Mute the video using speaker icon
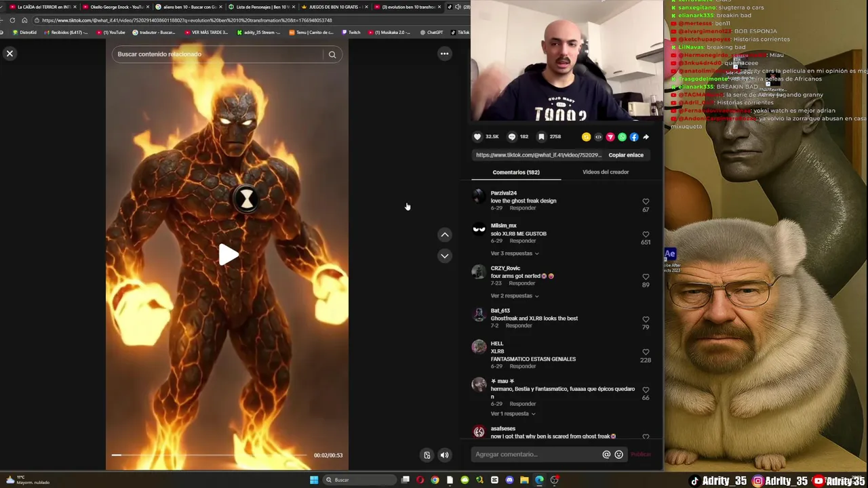 pyautogui.click(x=444, y=455)
